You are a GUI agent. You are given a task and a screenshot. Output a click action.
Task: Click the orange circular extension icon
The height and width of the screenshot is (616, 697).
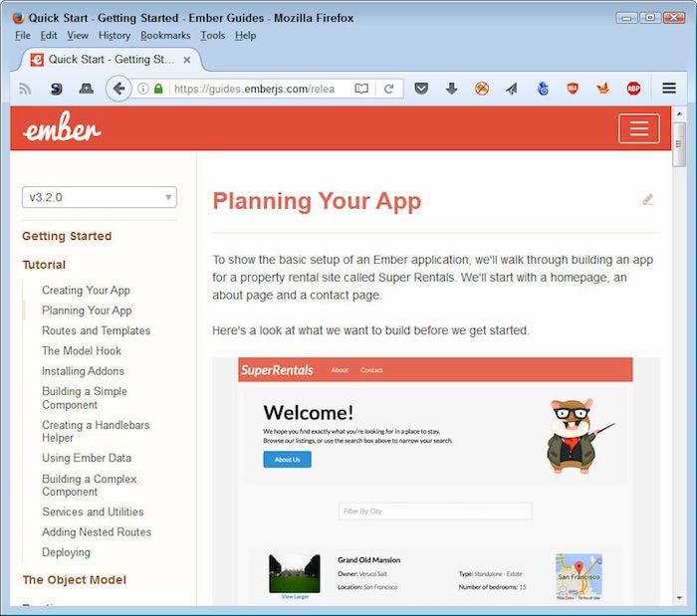[482, 89]
